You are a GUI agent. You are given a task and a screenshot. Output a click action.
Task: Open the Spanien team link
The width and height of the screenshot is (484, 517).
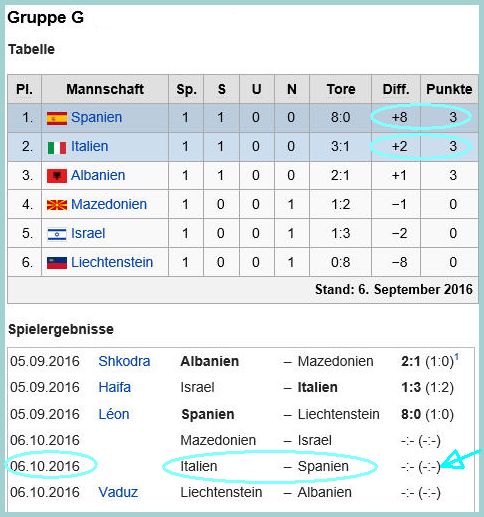click(96, 118)
